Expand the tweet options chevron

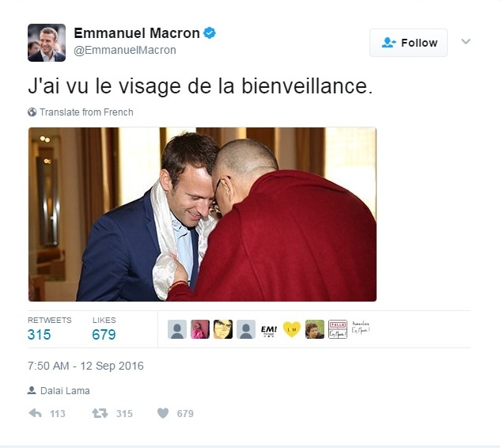466,41
